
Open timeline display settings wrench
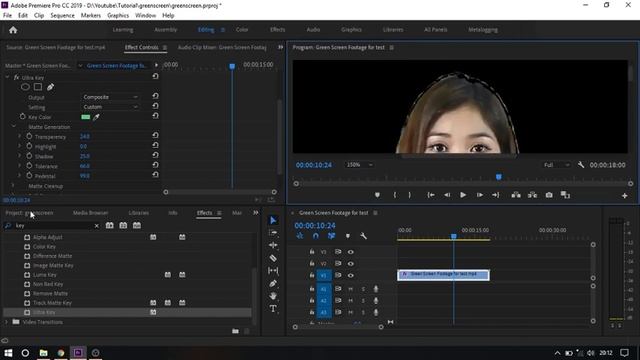tap(363, 236)
